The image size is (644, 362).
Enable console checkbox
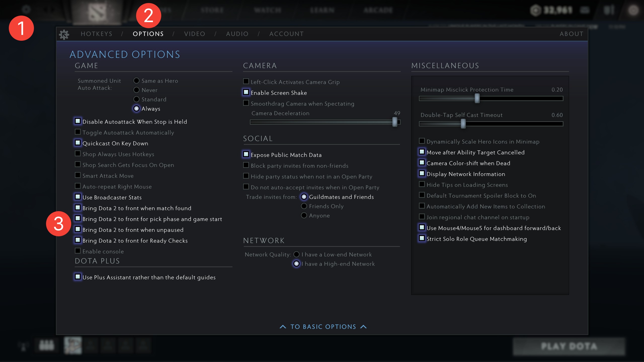click(x=78, y=251)
